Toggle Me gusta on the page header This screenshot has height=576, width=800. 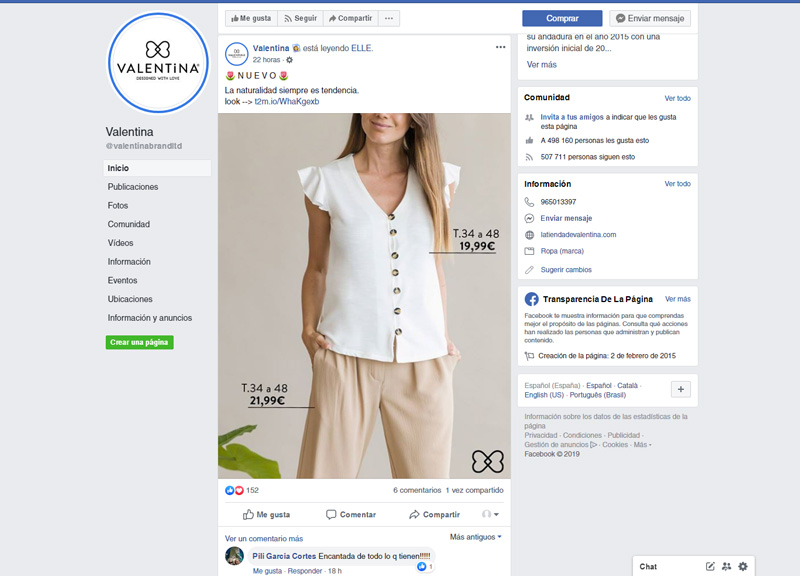250,18
